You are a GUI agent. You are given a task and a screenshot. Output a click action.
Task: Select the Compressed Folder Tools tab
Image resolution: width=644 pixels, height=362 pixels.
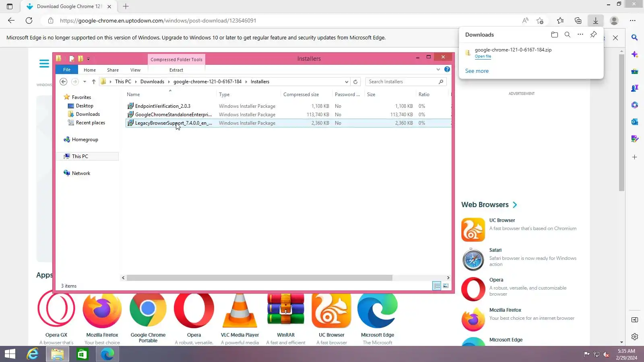point(176,60)
